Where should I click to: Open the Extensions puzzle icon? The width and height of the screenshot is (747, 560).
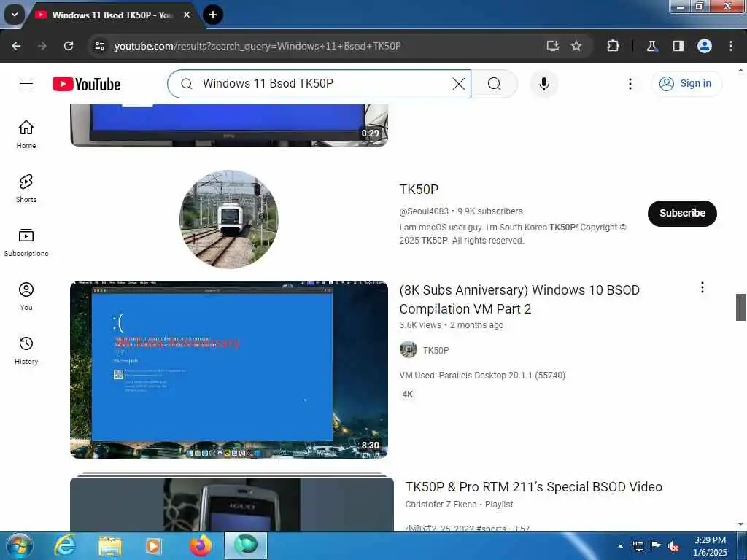[613, 46]
